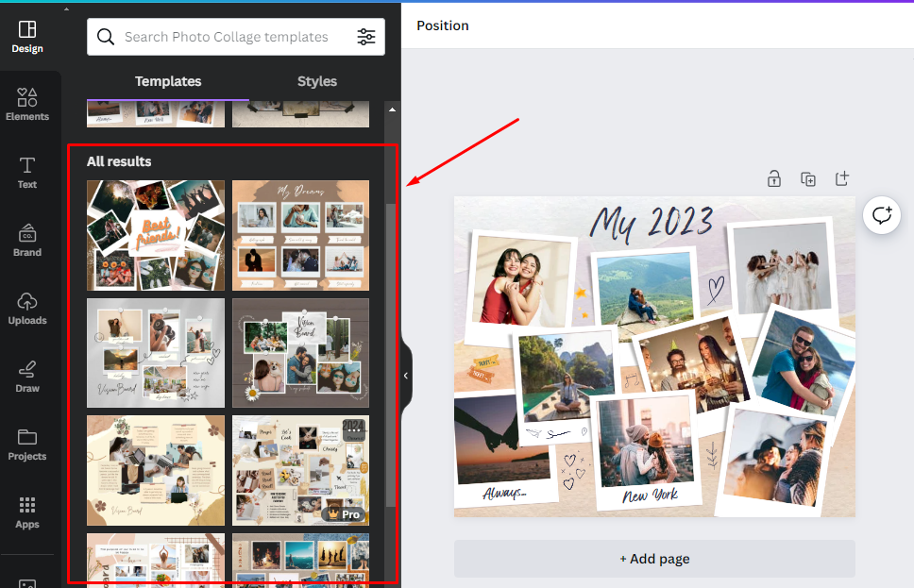Select the dark wood Vision Board template
Image resolution: width=914 pixels, height=588 pixels.
click(x=301, y=353)
